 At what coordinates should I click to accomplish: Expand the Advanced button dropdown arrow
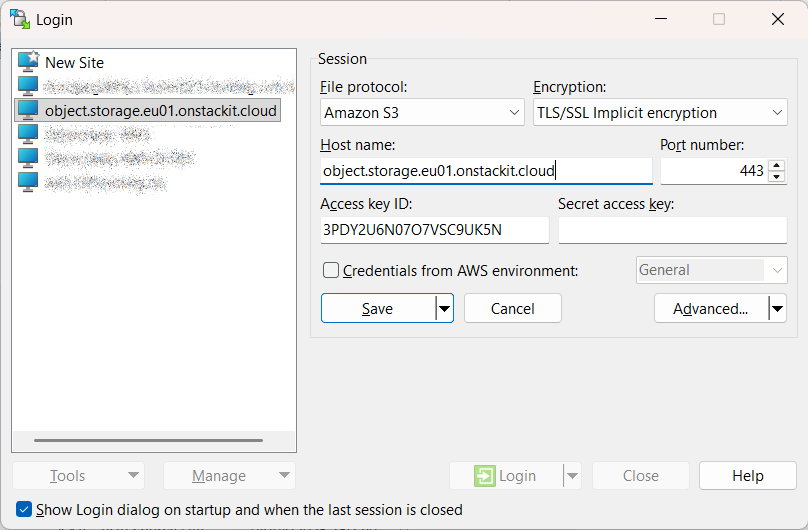[776, 309]
